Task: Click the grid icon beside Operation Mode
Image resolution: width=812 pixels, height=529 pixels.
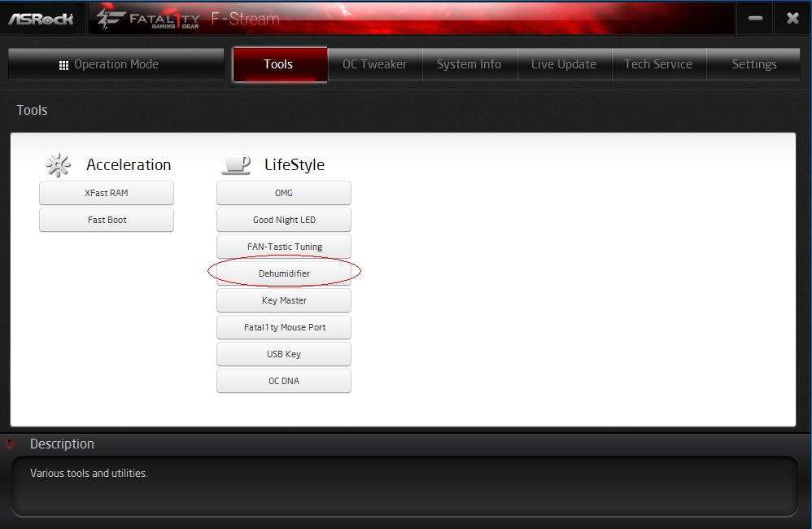Action: (x=63, y=65)
